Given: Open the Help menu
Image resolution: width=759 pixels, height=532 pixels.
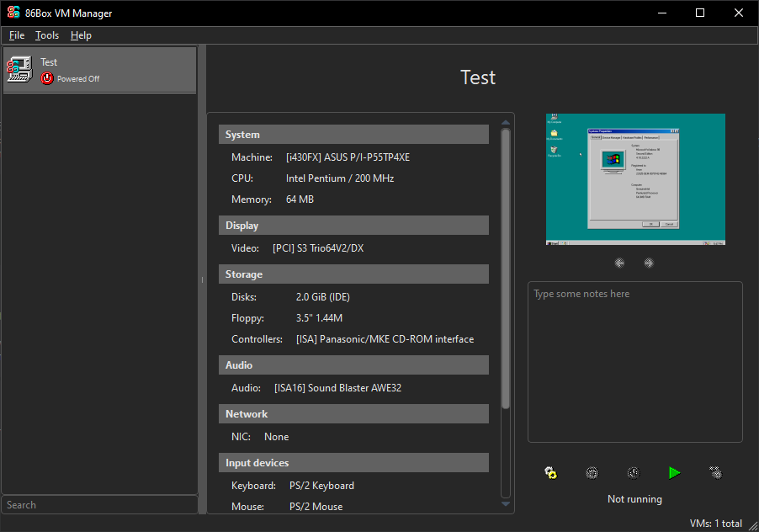Looking at the screenshot, I should pyautogui.click(x=81, y=35).
